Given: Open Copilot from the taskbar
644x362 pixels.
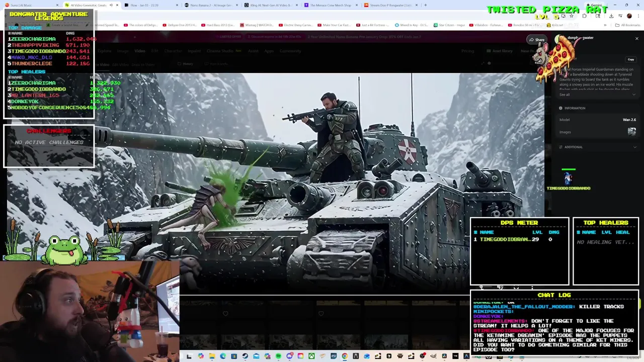Looking at the screenshot, I should pos(201,356).
